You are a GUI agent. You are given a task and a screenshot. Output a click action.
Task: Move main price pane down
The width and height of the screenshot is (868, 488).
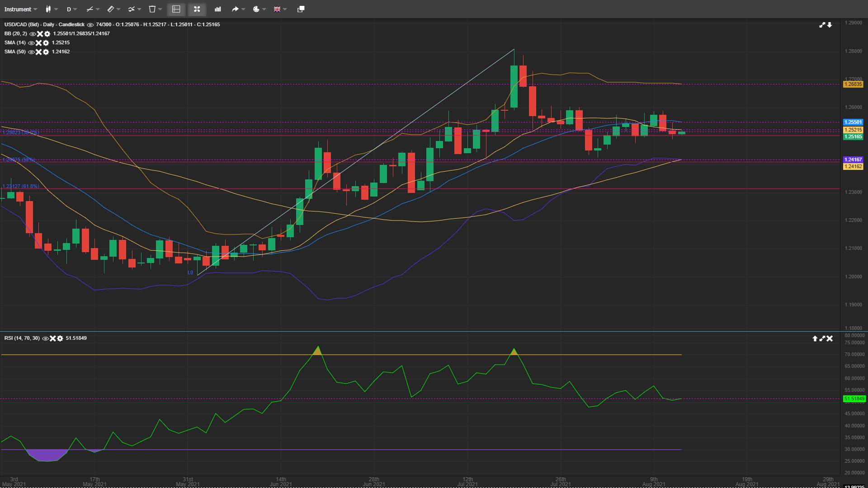(830, 25)
